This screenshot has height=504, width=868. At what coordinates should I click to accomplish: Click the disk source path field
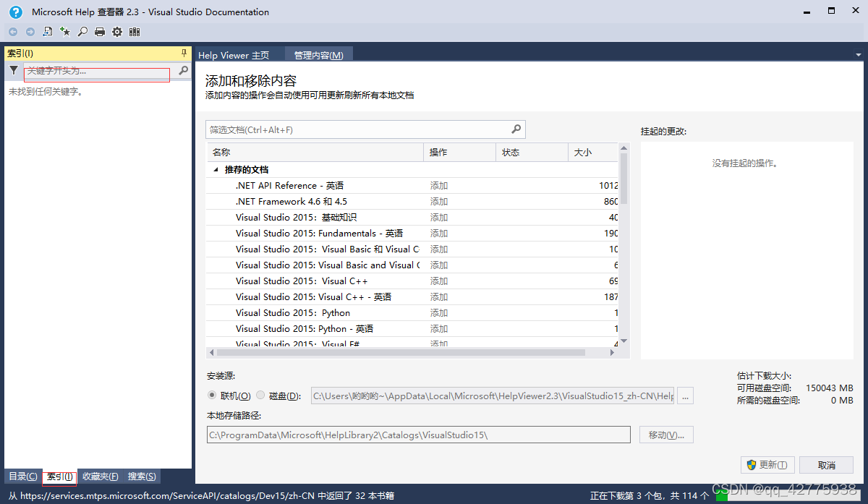(x=492, y=396)
